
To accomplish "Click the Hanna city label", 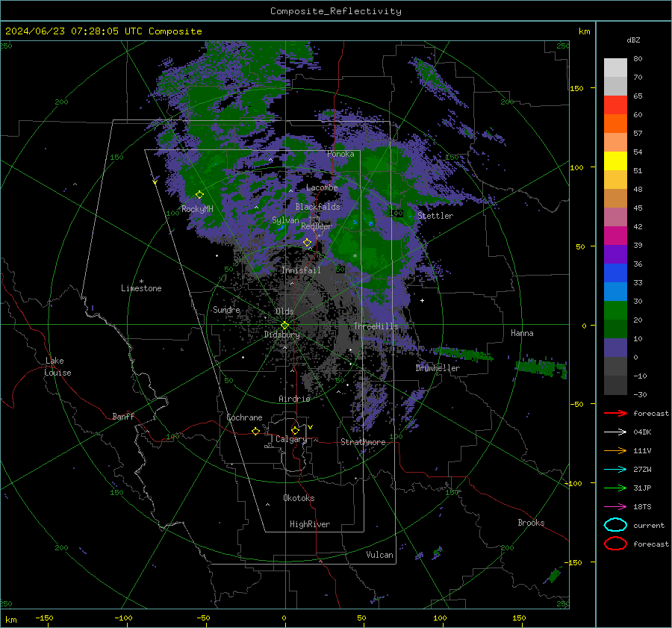I will [522, 333].
